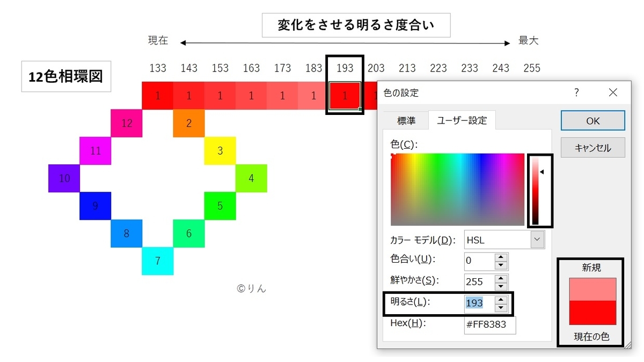
Task: Click the Hex field showing #FF8383
Action: [x=490, y=324]
